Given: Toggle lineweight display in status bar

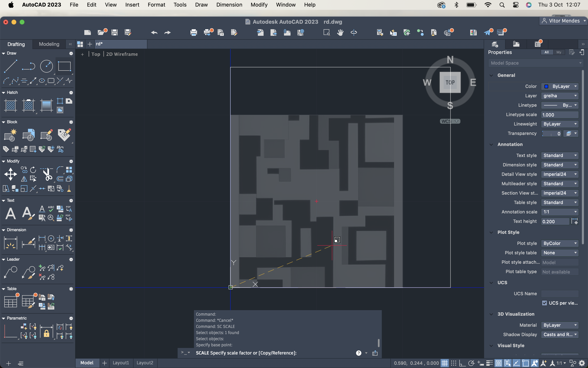Looking at the screenshot, I should [489, 363].
